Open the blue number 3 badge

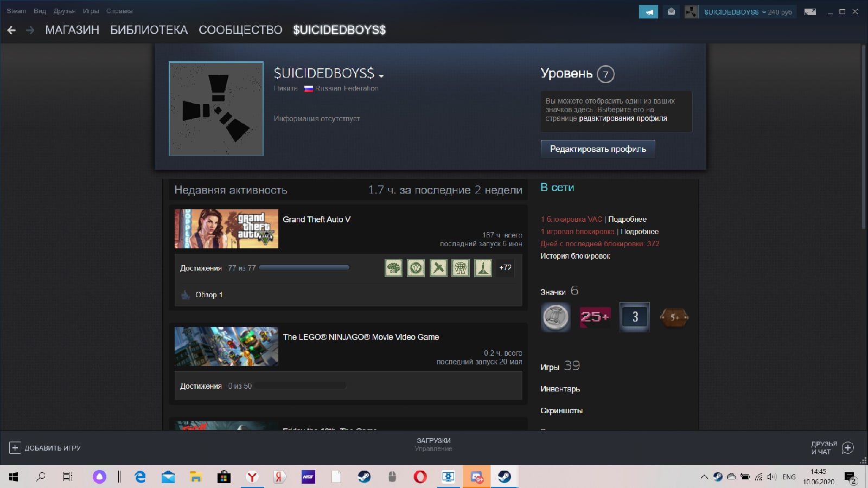click(635, 317)
